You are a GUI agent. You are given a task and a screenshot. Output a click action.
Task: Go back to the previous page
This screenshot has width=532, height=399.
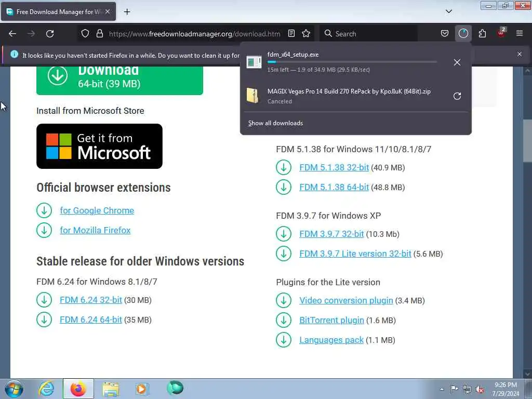tap(12, 34)
